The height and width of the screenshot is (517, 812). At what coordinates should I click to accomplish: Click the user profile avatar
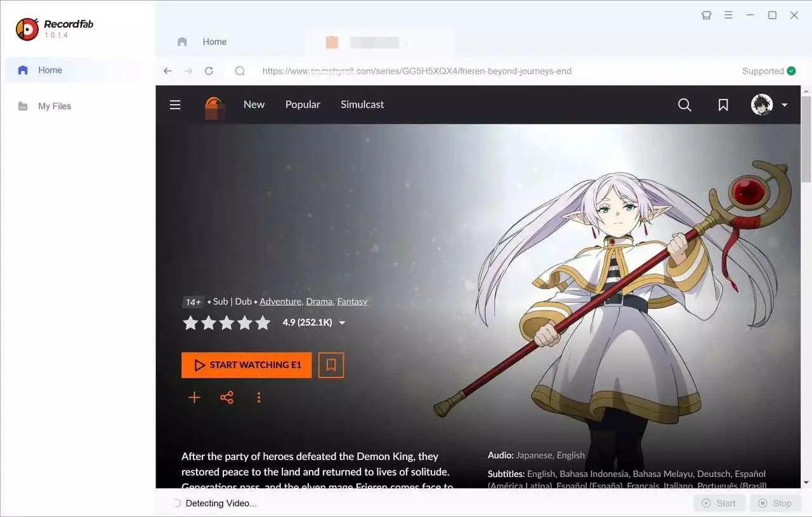(762, 105)
